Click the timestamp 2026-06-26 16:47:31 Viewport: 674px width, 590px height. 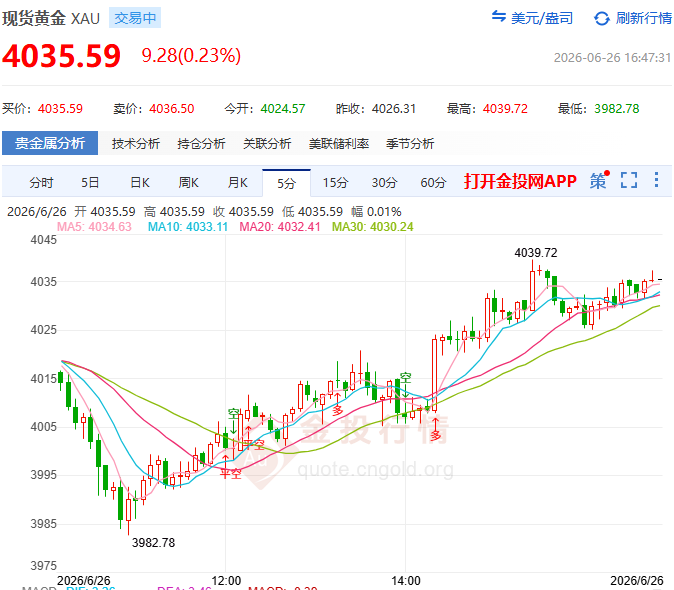(x=612, y=58)
